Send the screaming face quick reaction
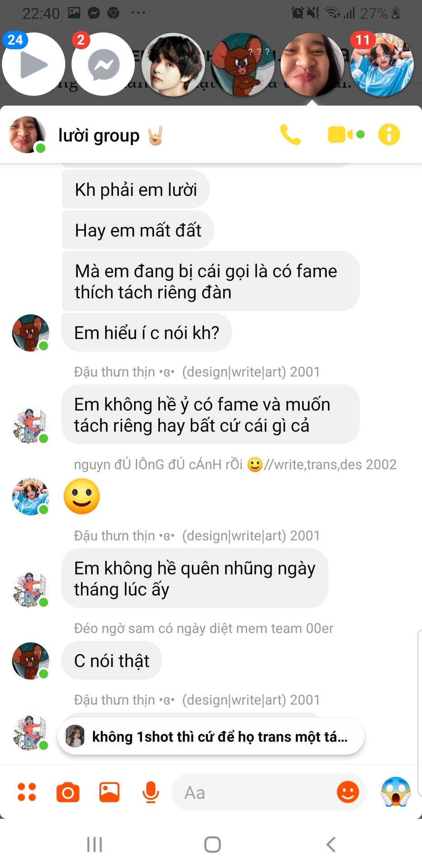This screenshot has height=868, width=422. (x=396, y=792)
